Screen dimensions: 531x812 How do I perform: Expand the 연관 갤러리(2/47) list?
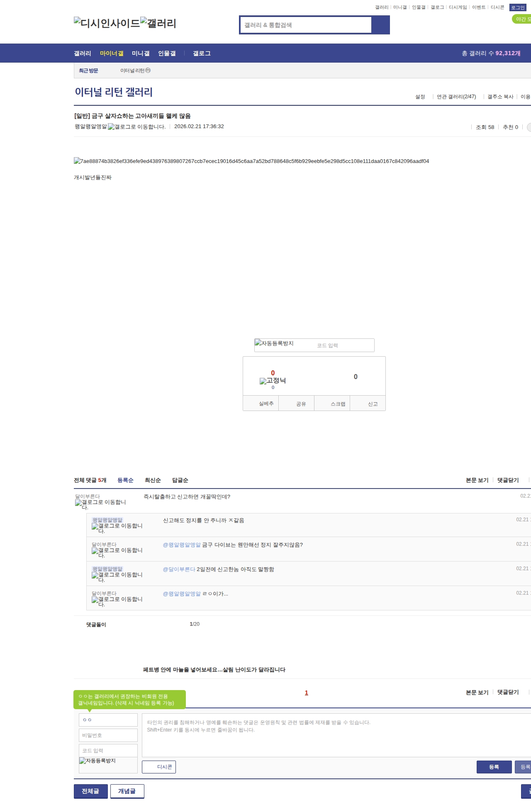tap(456, 97)
